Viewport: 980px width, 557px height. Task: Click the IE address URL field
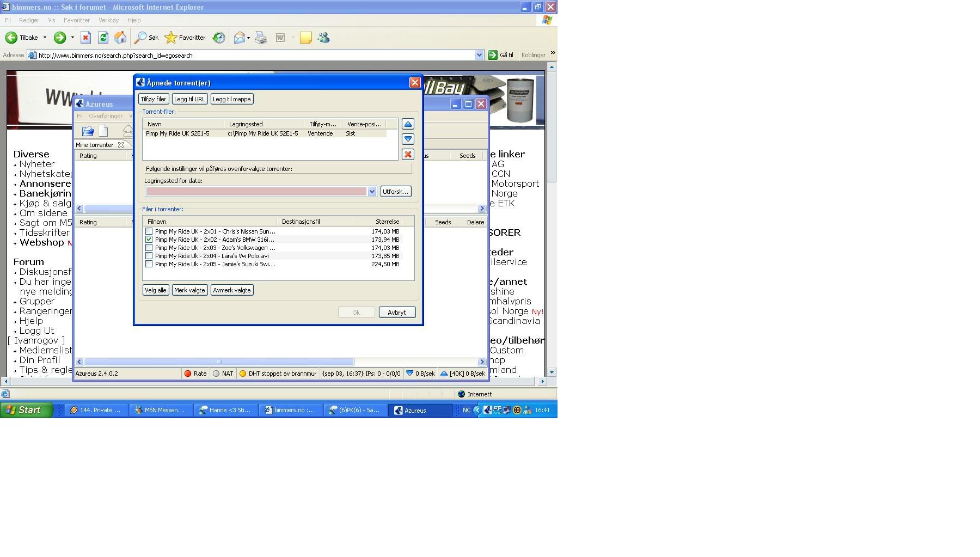point(255,55)
